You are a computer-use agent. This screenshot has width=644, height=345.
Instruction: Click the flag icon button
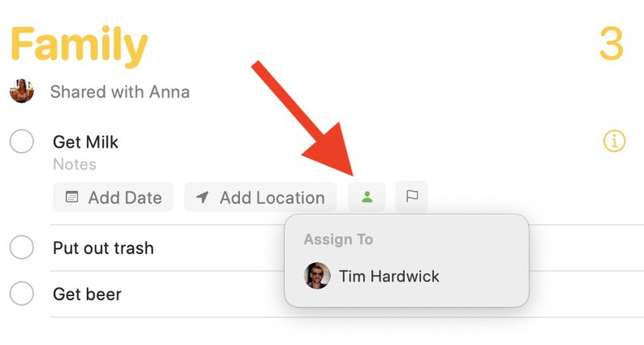click(411, 197)
